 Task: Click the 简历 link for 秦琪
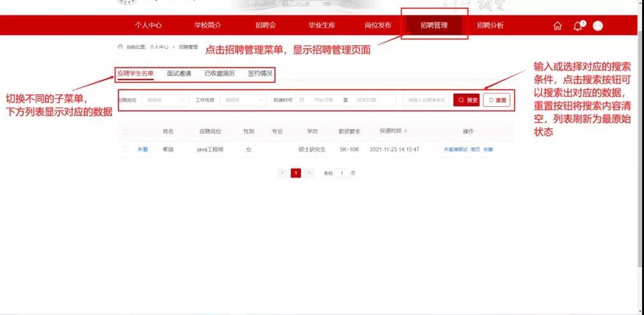point(475,149)
